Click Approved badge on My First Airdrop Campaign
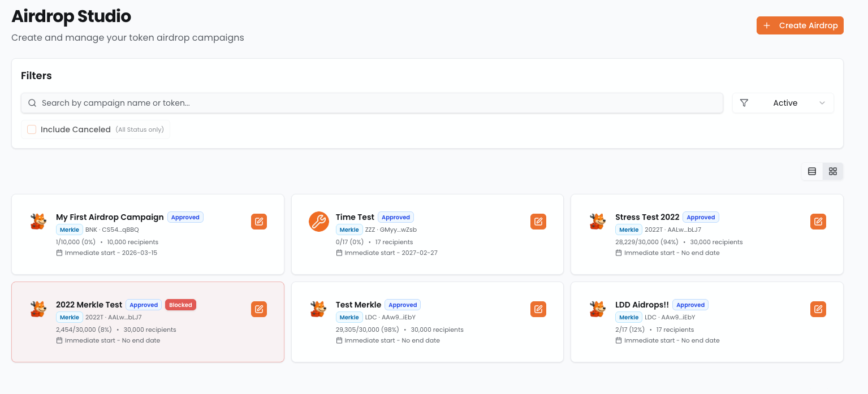 [x=185, y=217]
